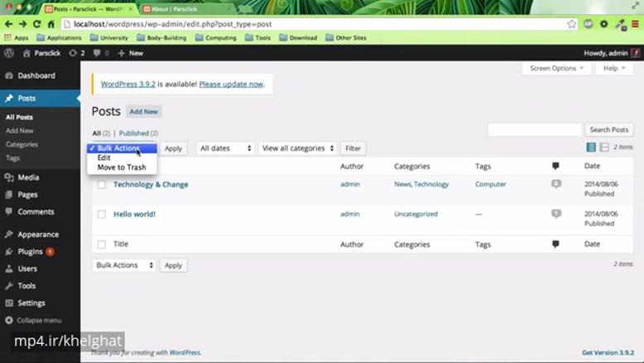
Task: Click the browser home icon
Action: pyautogui.click(x=51, y=24)
